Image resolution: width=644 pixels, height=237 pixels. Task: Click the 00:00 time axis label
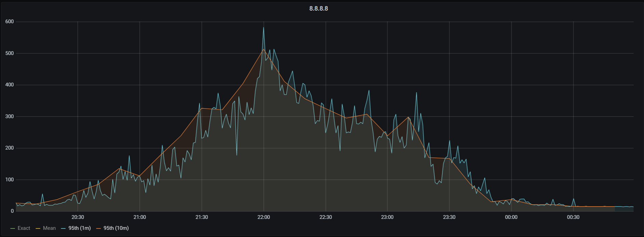511,217
